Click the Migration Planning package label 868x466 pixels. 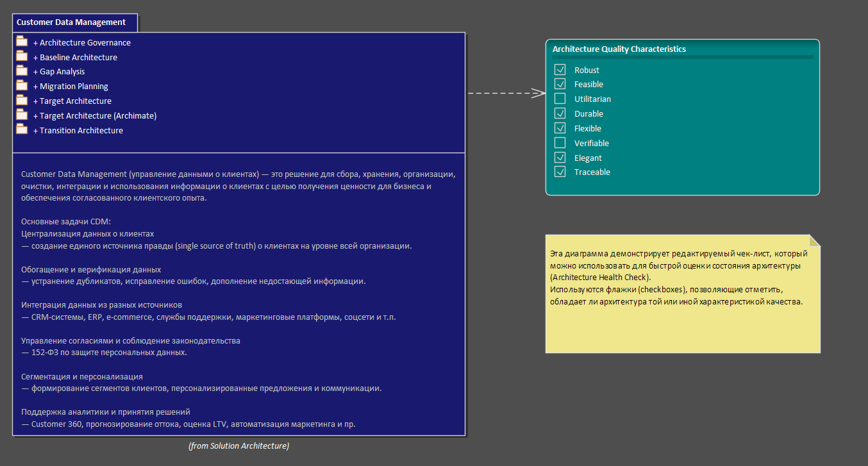(x=74, y=87)
